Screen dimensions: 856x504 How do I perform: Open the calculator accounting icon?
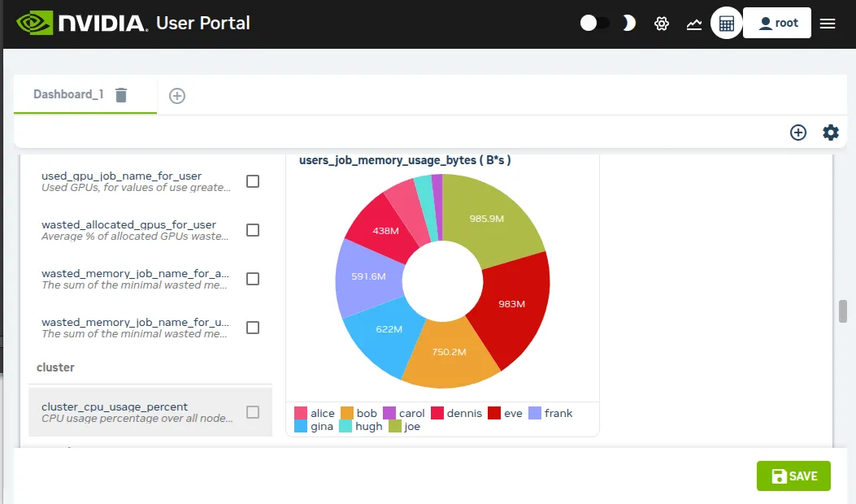tap(727, 23)
